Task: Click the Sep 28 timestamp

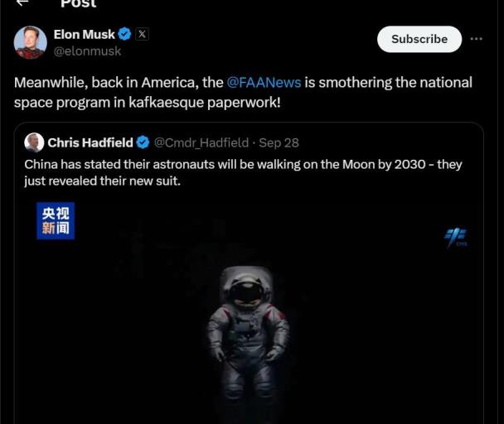Action: coord(279,142)
